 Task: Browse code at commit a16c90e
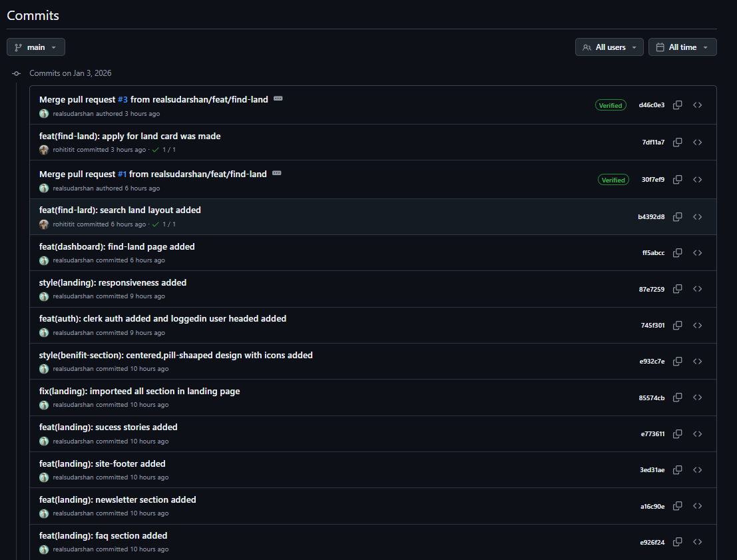click(x=697, y=505)
